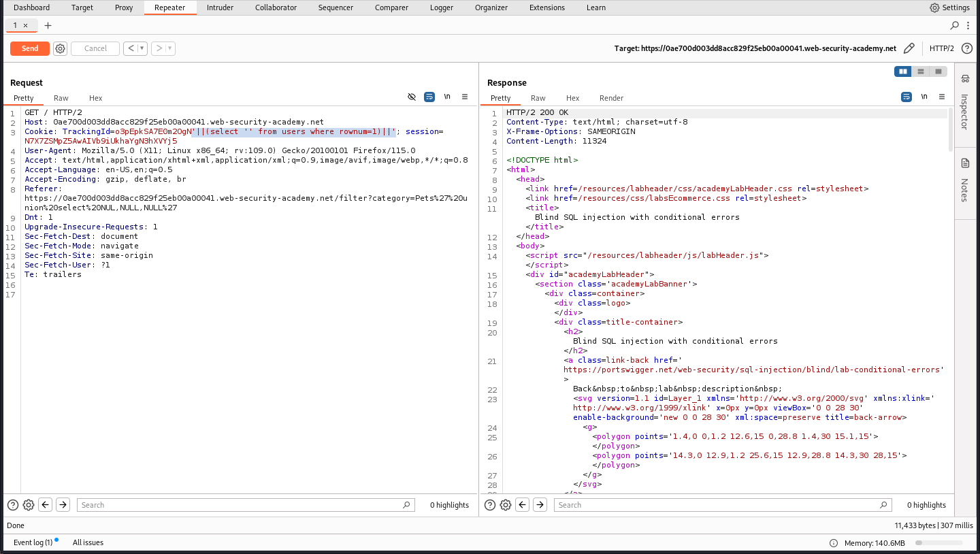Switch response view to Hex

(573, 98)
